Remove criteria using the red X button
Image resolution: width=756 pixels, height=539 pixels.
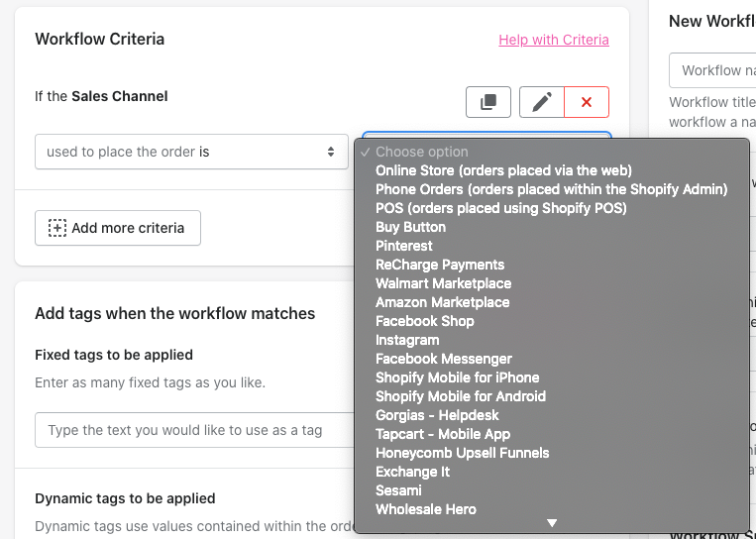(x=587, y=102)
